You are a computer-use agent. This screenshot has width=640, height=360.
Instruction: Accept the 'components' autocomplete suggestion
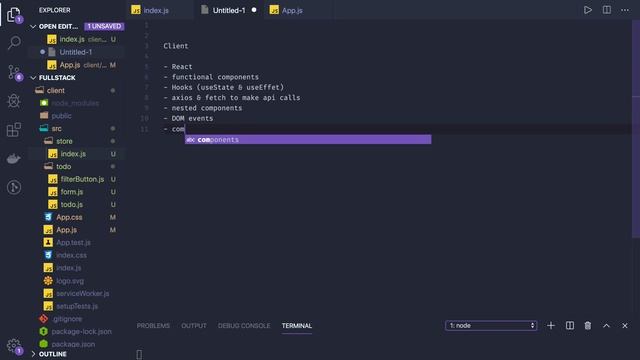[308, 140]
